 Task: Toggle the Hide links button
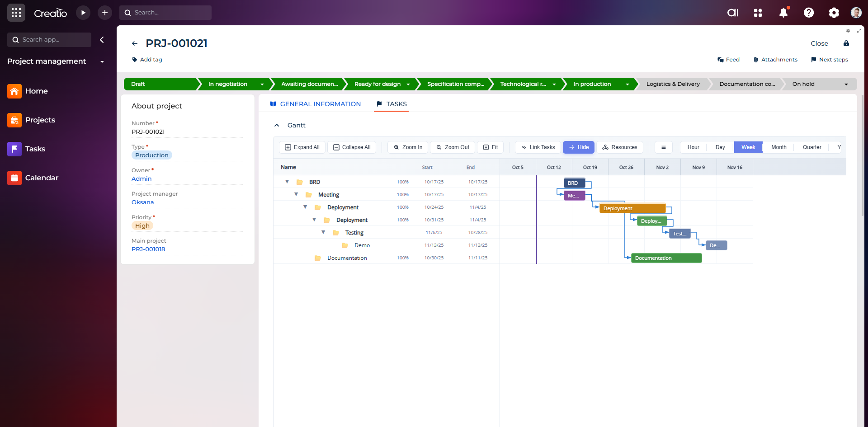coord(579,147)
